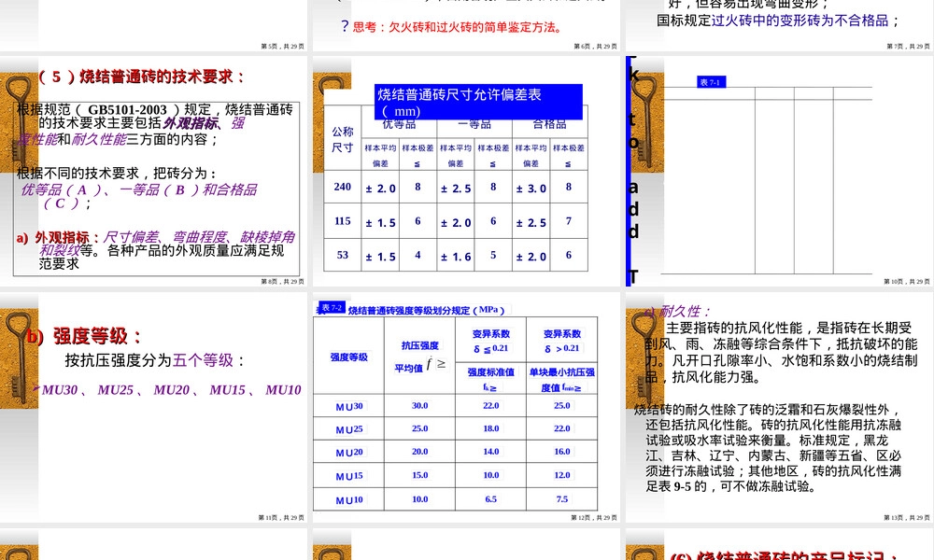Click the paragraph starting 主要指砖的抗风化性能

click(x=782, y=352)
